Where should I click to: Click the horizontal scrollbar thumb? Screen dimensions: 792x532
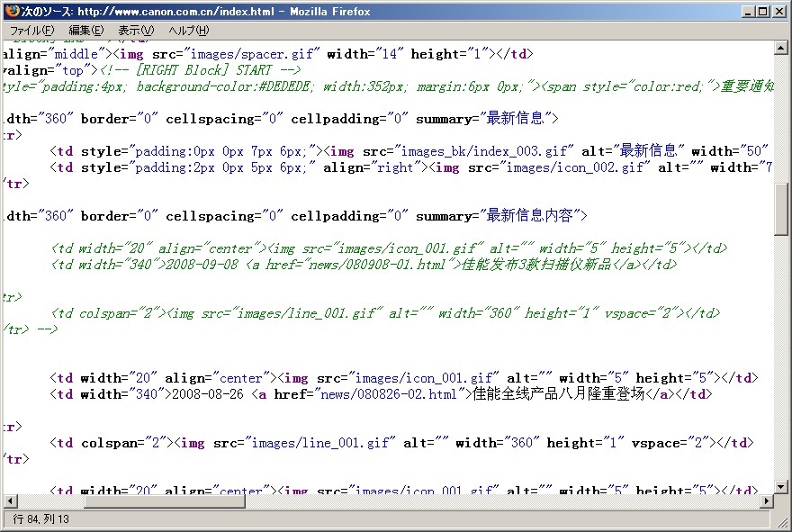point(164,500)
